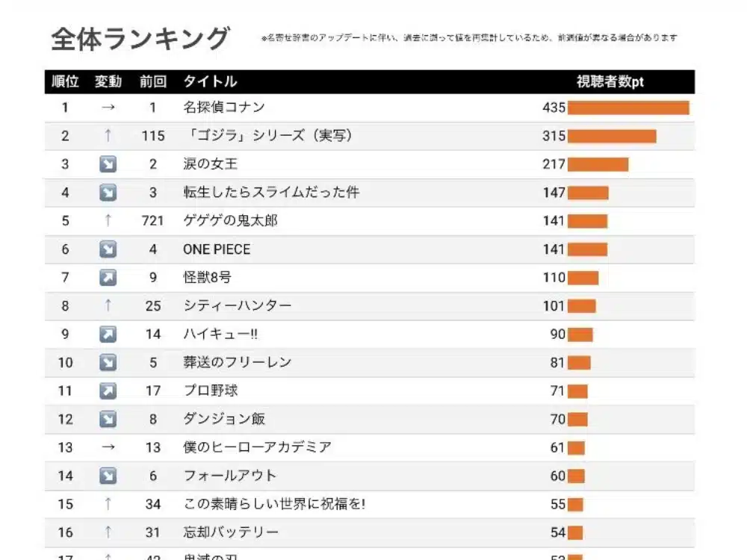Open the 「ゴジラ」シリーズ（実写） title
This screenshot has height=560, width=747.
pos(267,136)
